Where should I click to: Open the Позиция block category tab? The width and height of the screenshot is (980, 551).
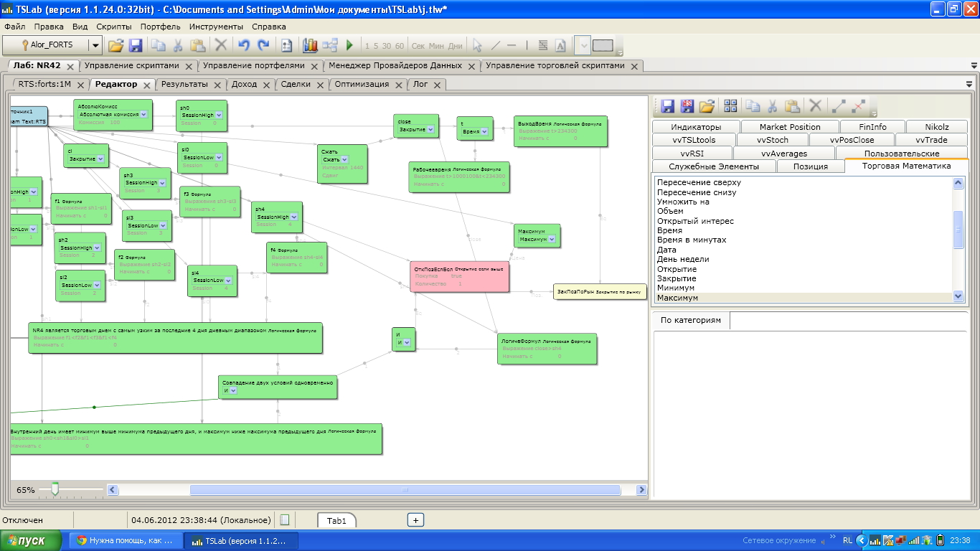point(811,166)
